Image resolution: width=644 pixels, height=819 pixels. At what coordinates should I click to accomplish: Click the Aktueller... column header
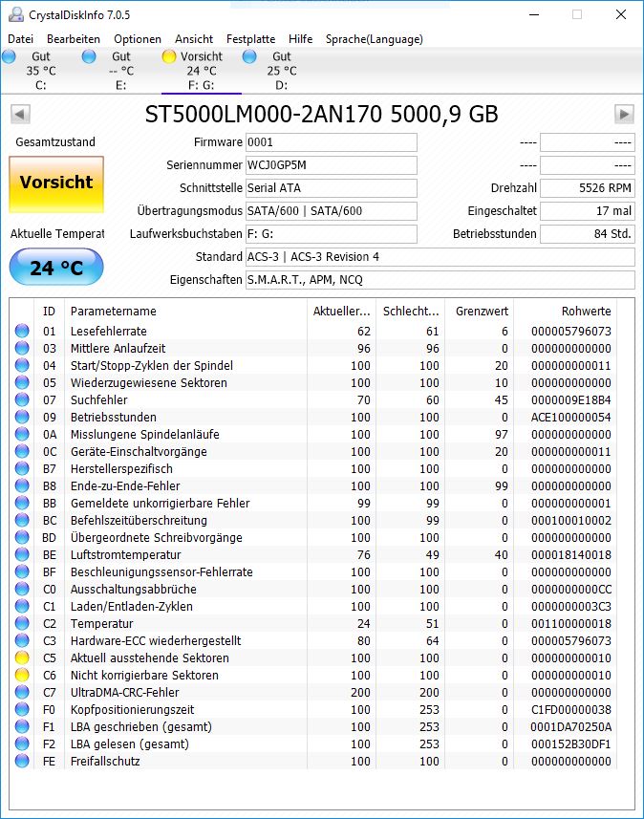tap(341, 312)
